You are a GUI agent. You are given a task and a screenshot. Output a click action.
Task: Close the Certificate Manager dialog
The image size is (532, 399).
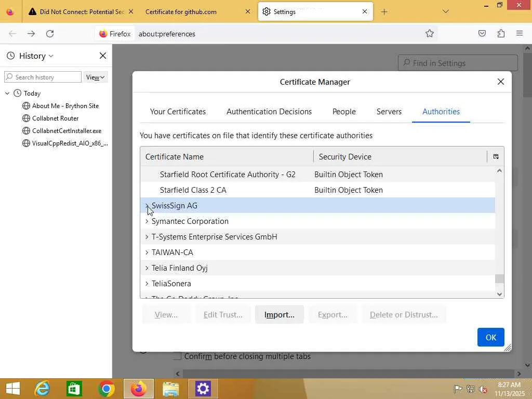pyautogui.click(x=500, y=82)
